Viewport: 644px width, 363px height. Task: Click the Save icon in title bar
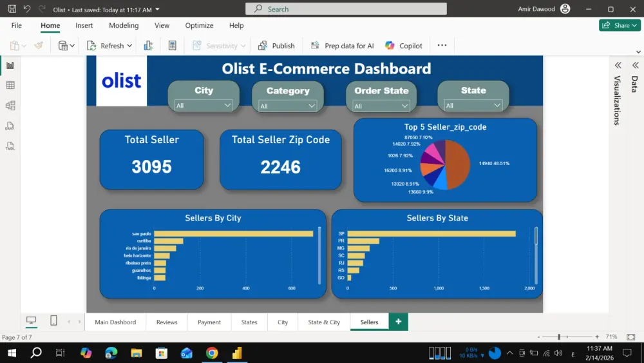tap(12, 9)
